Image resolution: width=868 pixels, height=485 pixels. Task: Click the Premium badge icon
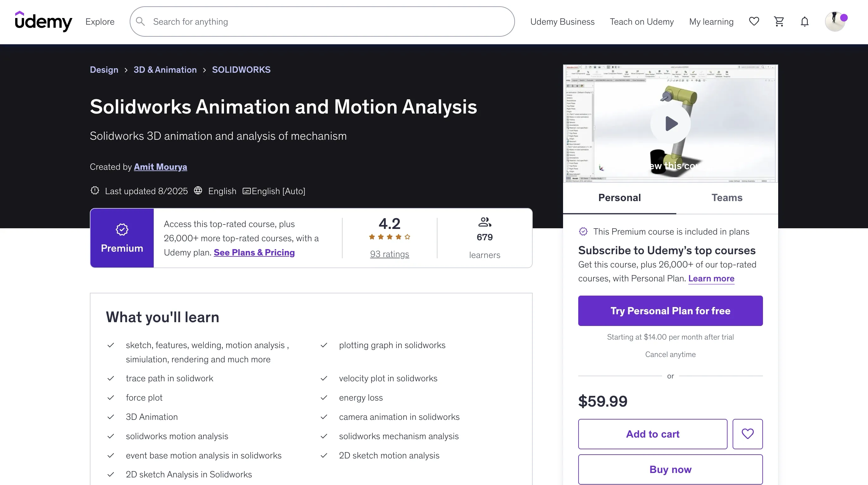[122, 230]
